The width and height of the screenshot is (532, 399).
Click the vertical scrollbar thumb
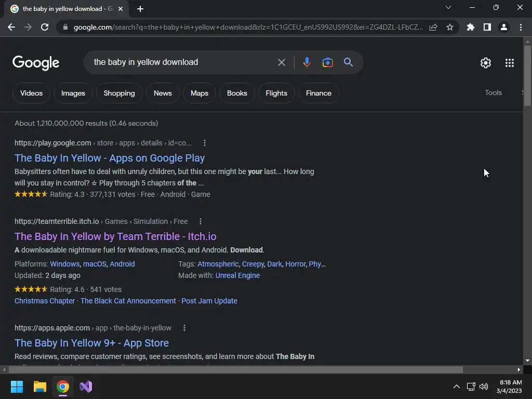pos(527,76)
